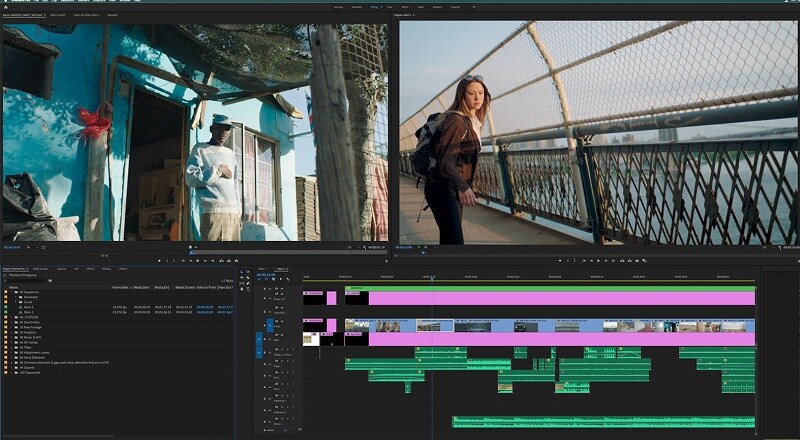800x440 pixels.
Task: Solo the Ambience 1 audio track
Action: [287, 396]
